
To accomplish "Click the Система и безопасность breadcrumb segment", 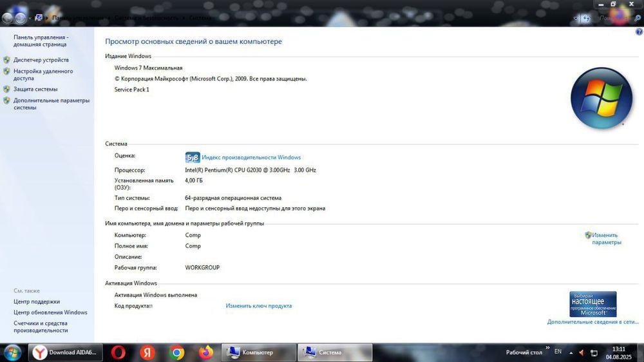I will 147,17.
